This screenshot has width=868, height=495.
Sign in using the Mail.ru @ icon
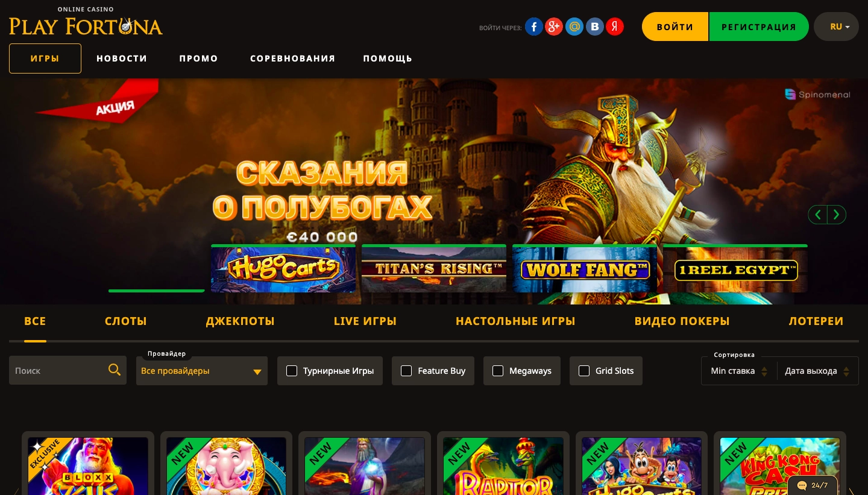tap(574, 27)
